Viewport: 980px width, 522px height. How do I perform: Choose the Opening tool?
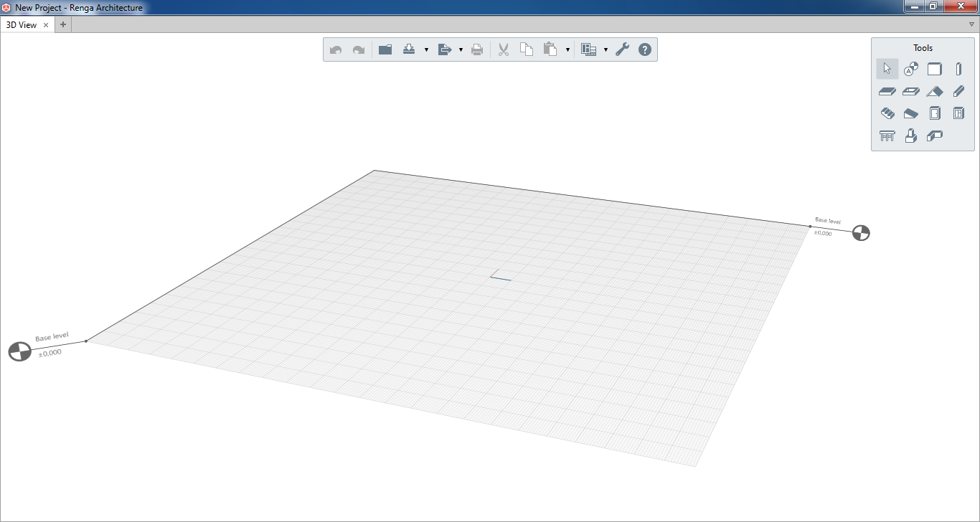tap(911, 91)
